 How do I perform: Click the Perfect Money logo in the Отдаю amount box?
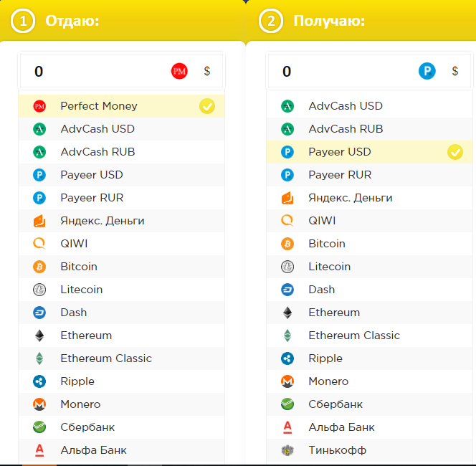point(179,71)
